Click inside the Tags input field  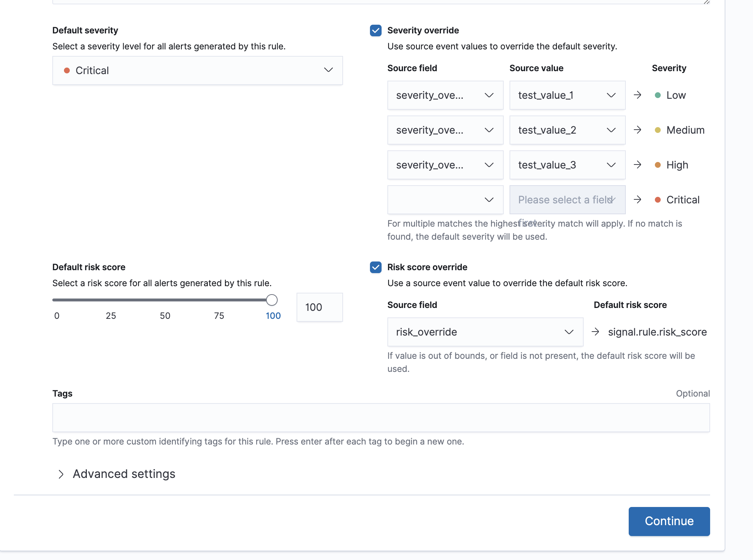[x=381, y=418]
